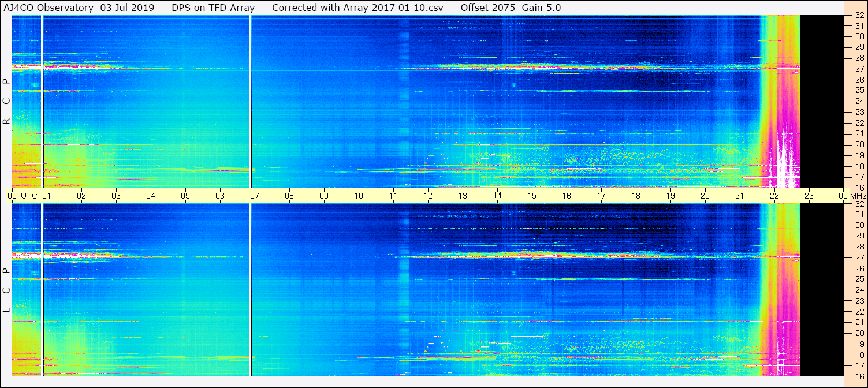The image size is (868, 388).
Task: Click the AJ4CO Observatory title text
Action: [x=50, y=8]
